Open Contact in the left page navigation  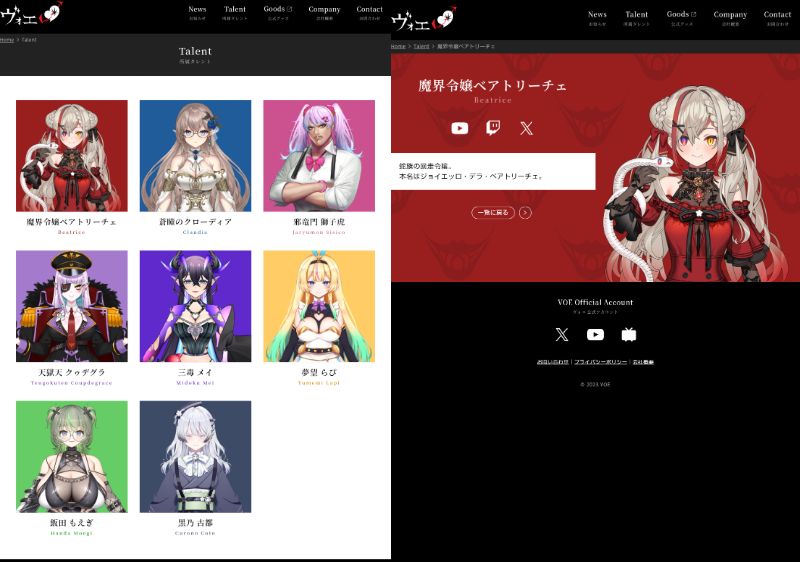click(x=369, y=12)
